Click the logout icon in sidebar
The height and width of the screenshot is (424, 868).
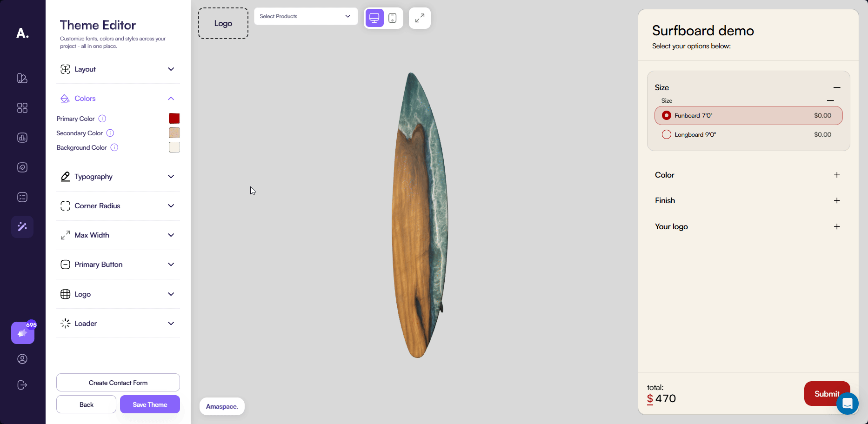[22, 385]
